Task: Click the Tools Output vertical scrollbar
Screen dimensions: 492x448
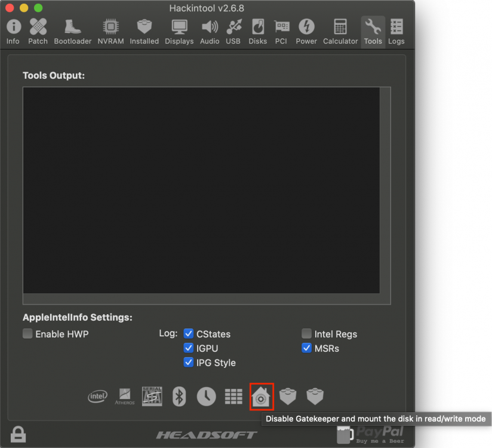Action: pos(385,191)
